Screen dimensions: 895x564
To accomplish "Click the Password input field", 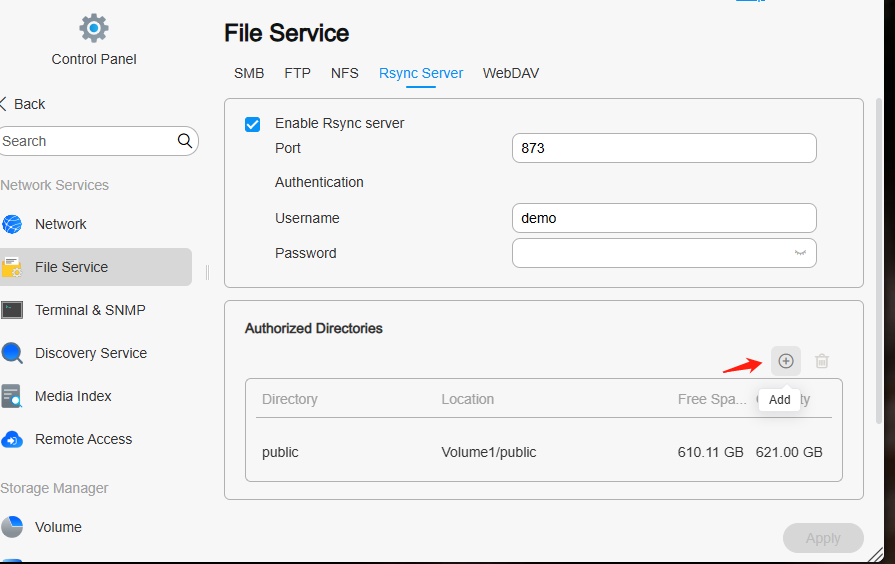I will tap(664, 253).
